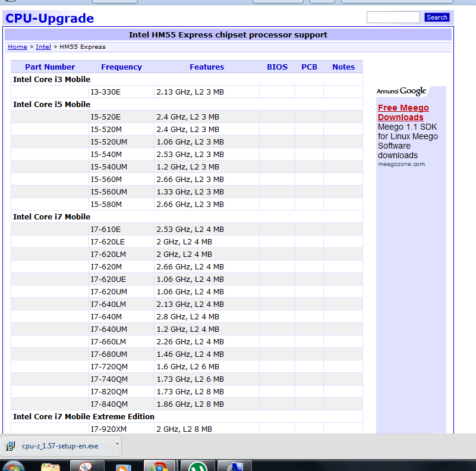Open the Snipping Tool taskbar icon
This screenshot has width=476, height=471.
pos(87,466)
